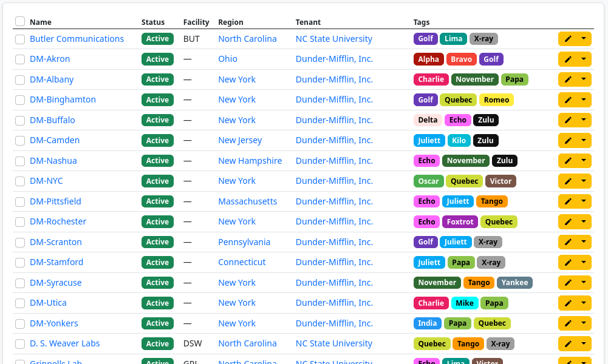Follow the Ohio region link
This screenshot has width=608, height=364.
[228, 59]
